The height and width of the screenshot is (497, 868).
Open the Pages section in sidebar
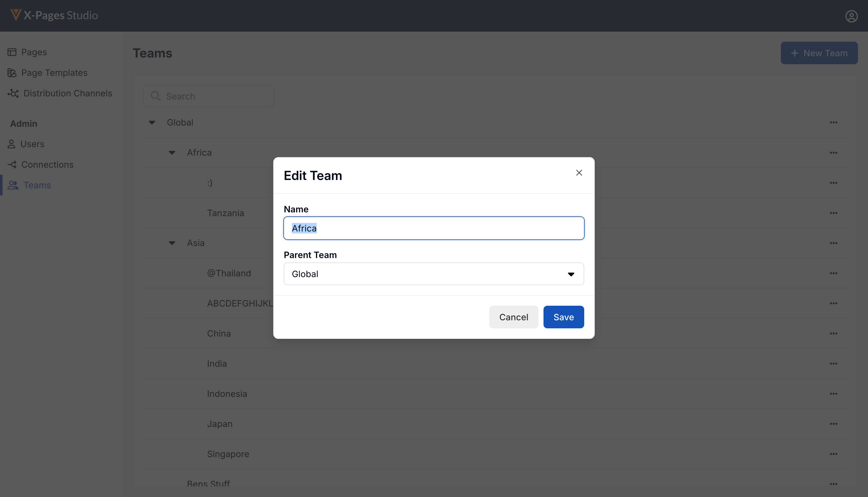click(33, 52)
